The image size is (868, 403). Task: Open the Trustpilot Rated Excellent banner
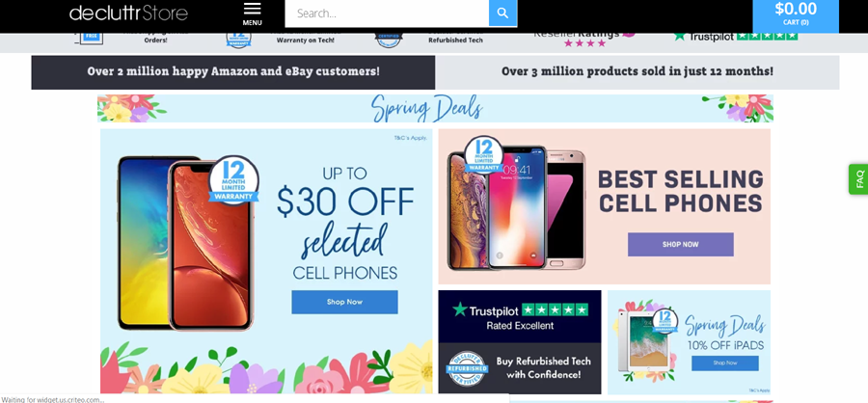[520, 316]
